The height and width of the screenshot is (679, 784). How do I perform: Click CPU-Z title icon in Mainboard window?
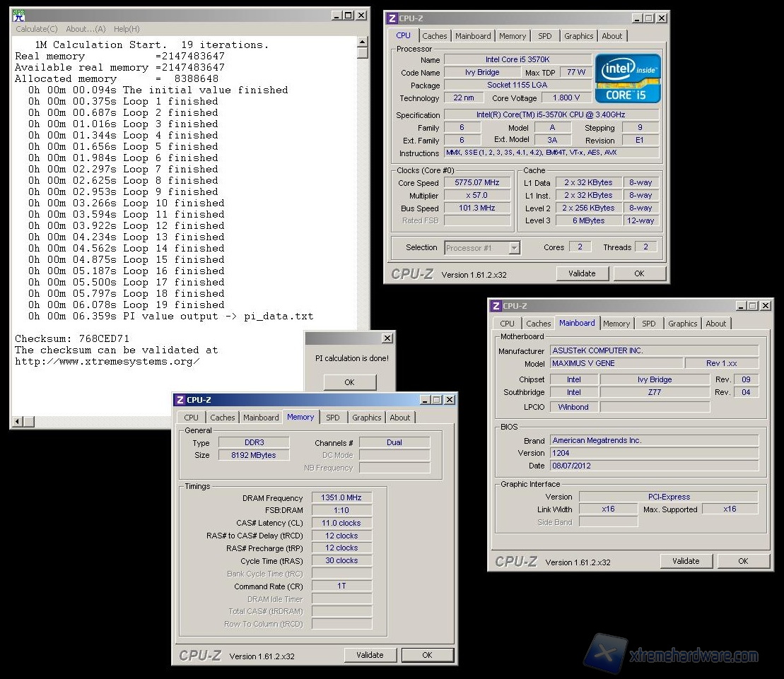[496, 306]
